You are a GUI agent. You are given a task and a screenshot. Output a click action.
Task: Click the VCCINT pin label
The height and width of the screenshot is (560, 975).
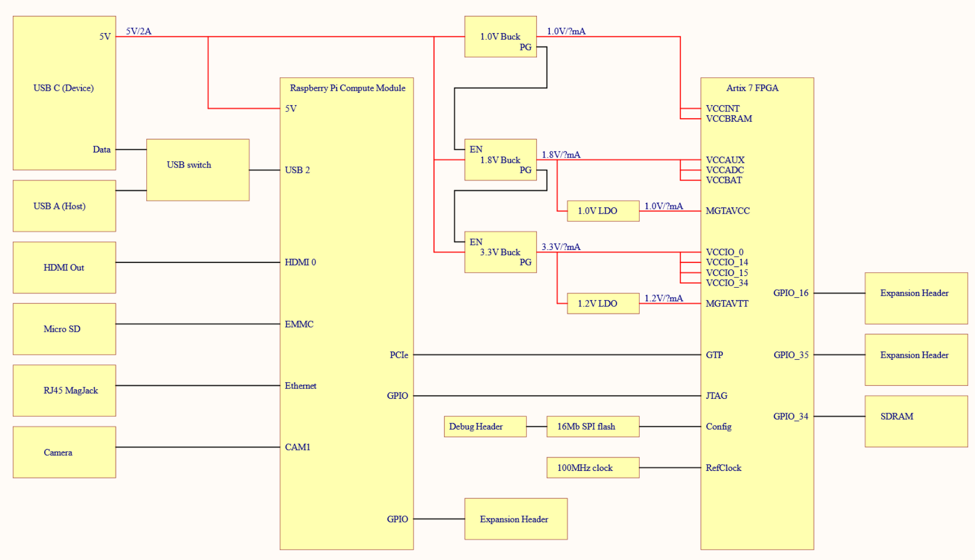point(722,108)
